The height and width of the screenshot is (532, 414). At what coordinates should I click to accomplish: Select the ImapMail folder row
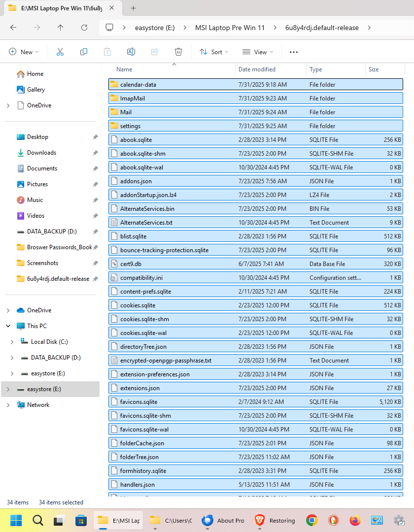coord(255,99)
